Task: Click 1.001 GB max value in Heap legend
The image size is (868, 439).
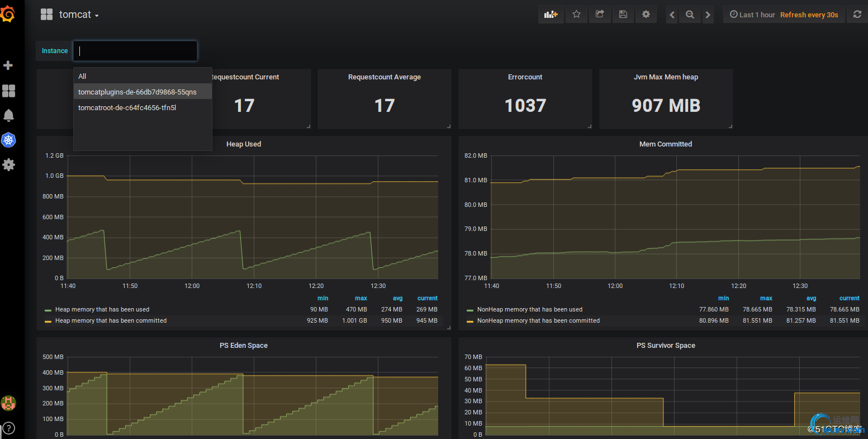Action: coord(354,320)
